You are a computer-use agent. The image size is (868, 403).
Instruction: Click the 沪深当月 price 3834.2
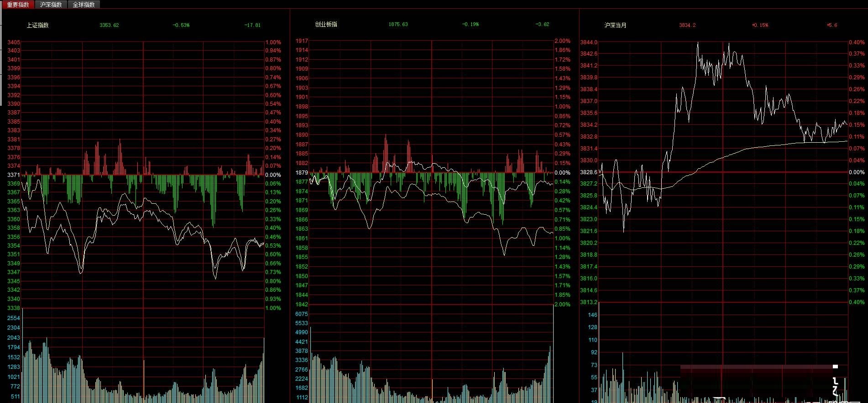(687, 25)
